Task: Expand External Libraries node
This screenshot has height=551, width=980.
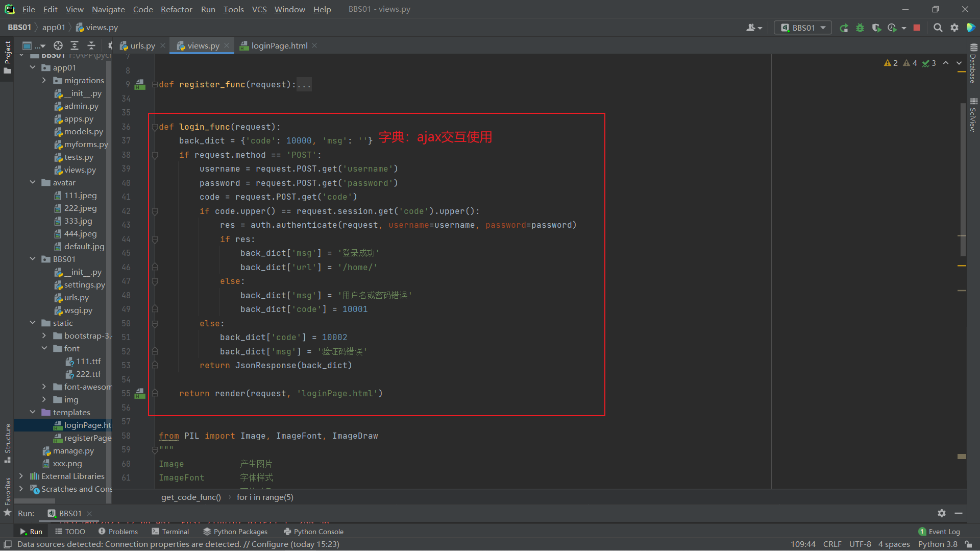Action: [21, 476]
